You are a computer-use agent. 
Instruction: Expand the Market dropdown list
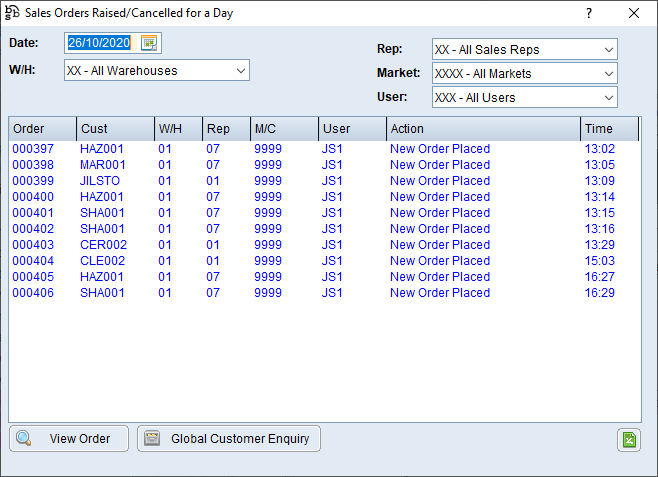click(608, 73)
